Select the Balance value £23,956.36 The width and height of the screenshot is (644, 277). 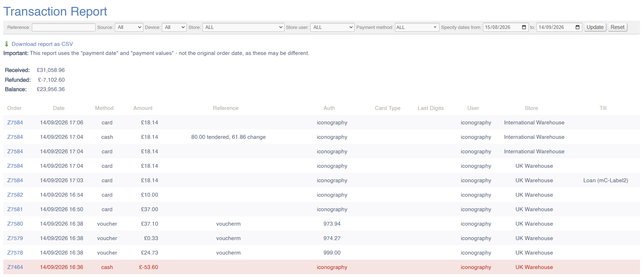(x=51, y=89)
